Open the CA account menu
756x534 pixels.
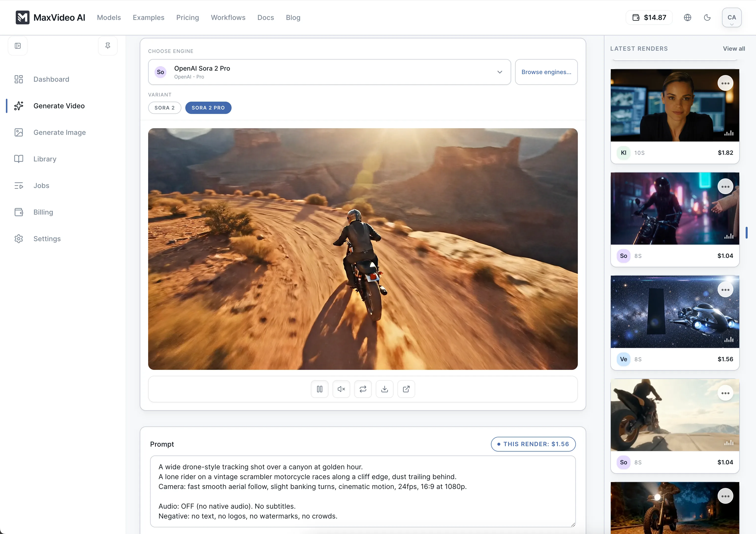coord(731,17)
